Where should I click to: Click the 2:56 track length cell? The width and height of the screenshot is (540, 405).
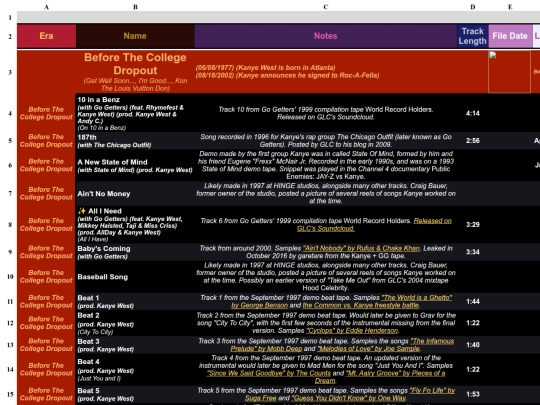point(472,141)
